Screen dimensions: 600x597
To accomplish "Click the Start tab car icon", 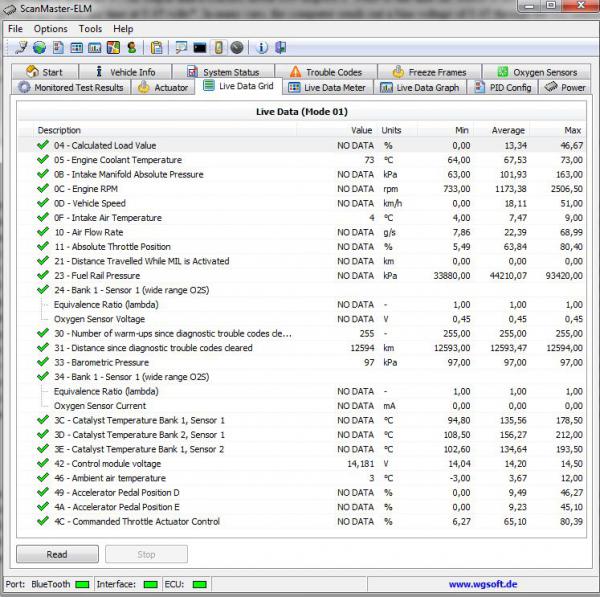I will (32, 72).
